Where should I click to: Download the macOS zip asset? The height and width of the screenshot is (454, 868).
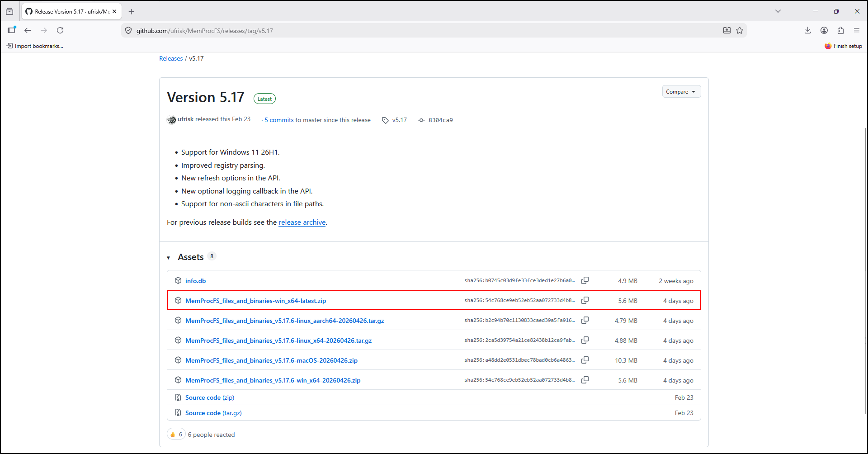[271, 360]
